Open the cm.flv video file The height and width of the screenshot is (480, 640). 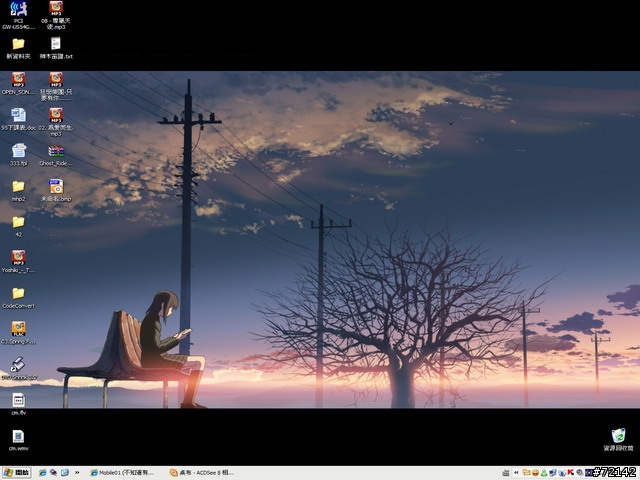point(18,400)
